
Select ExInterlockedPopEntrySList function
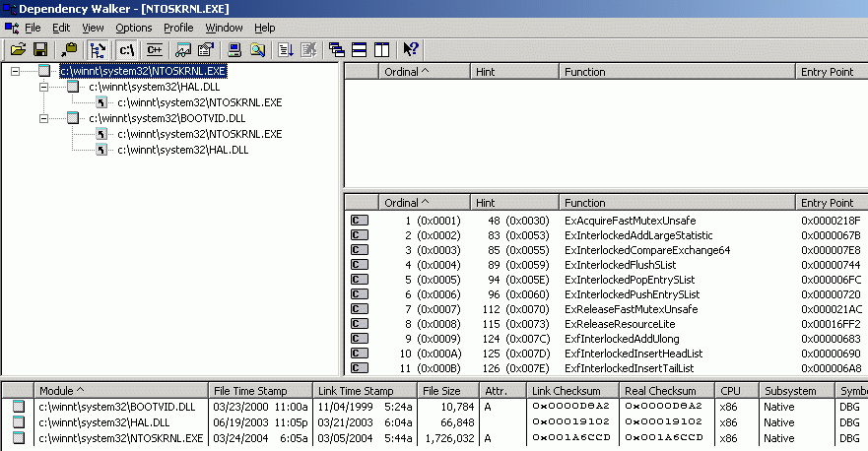tap(630, 280)
